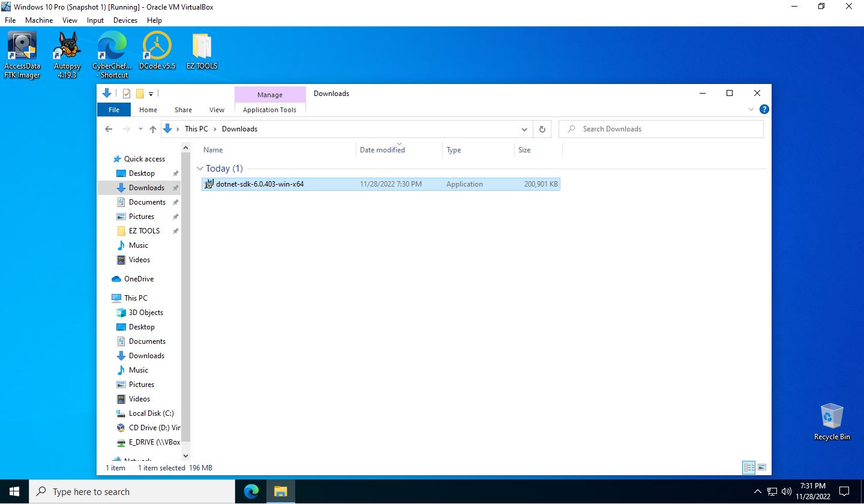Collapse the Today (1) group
Screen dimensions: 864x504
click(x=200, y=169)
